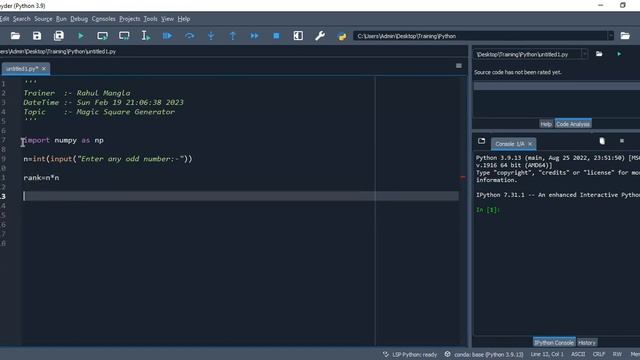This screenshot has width=640, height=360.
Task: Click the Source code has not been rated text
Action: pyautogui.click(x=518, y=72)
